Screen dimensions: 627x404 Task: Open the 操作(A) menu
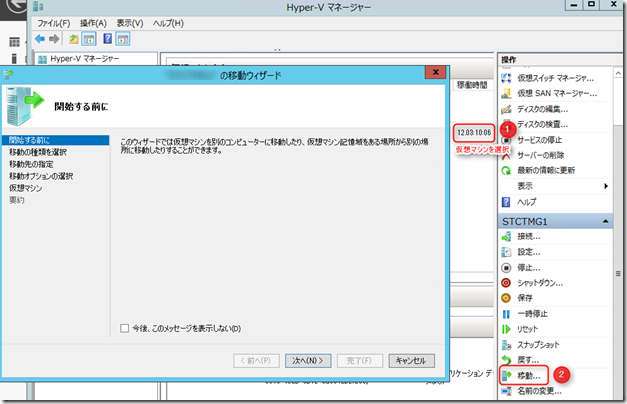tap(93, 23)
